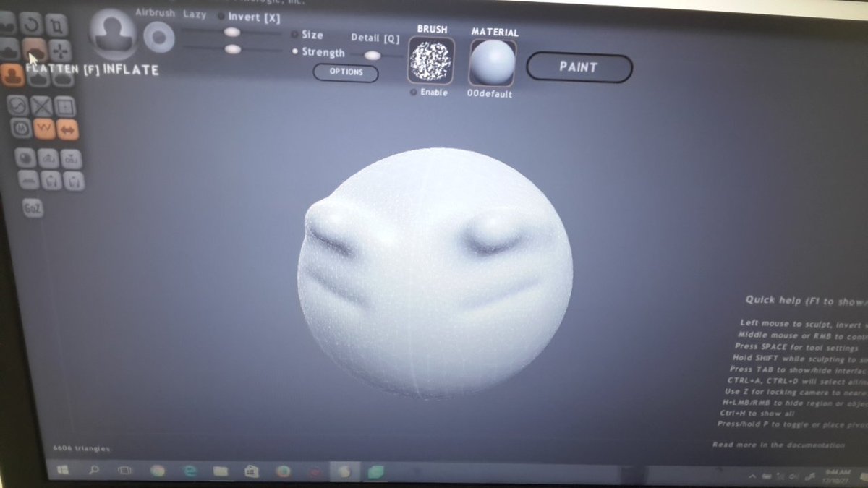Screen dimensions: 868x488
Task: Click the Import mesh icon
Action: 48,158
